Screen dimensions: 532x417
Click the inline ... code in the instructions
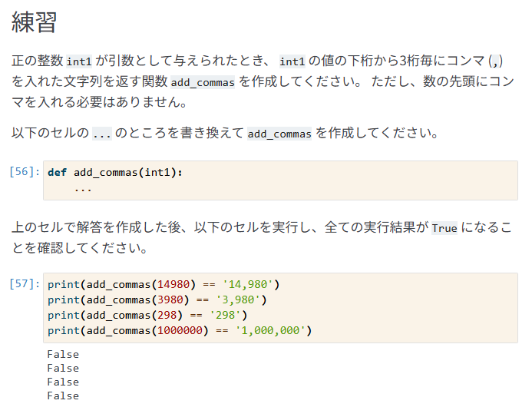101,134
